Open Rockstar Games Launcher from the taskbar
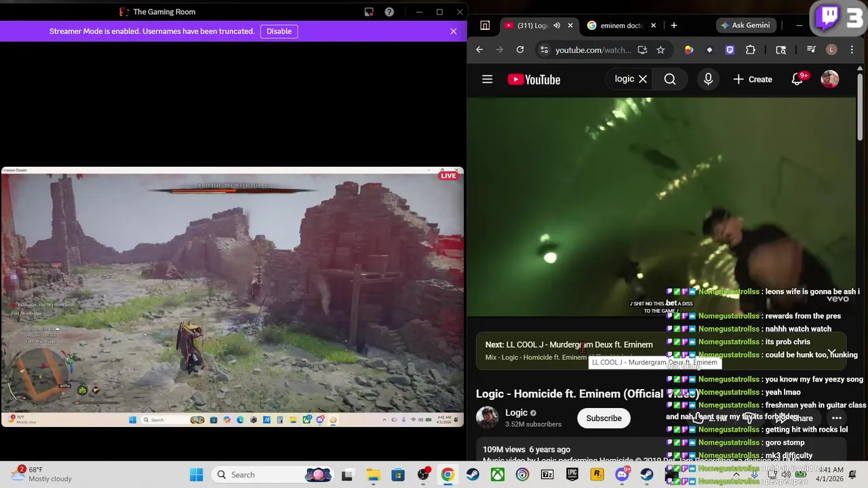The height and width of the screenshot is (488, 868). pos(597,474)
